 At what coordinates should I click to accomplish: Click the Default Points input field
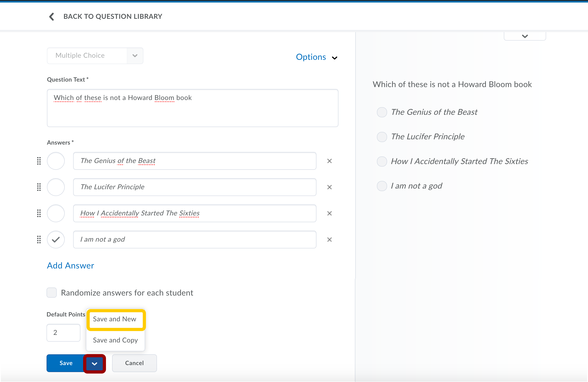click(63, 333)
